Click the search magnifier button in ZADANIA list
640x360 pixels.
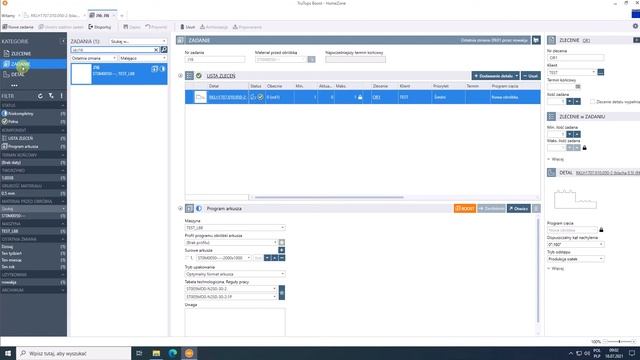pyautogui.click(x=164, y=49)
